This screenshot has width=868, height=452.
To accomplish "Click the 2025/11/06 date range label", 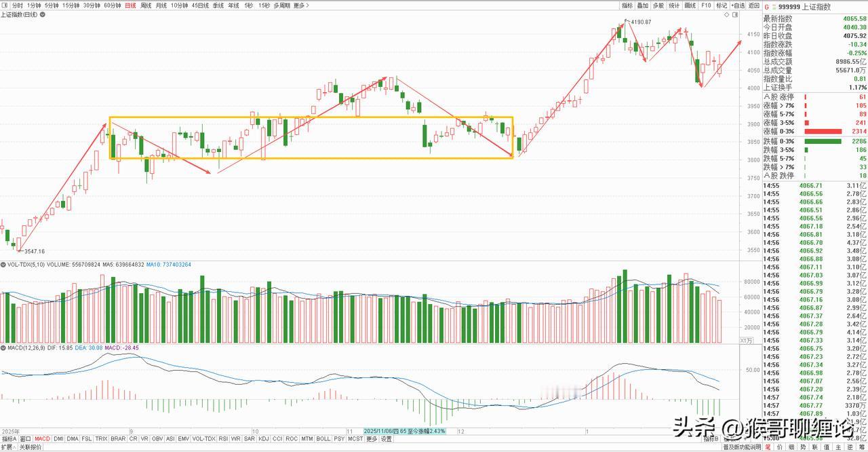I will pyautogui.click(x=406, y=431).
